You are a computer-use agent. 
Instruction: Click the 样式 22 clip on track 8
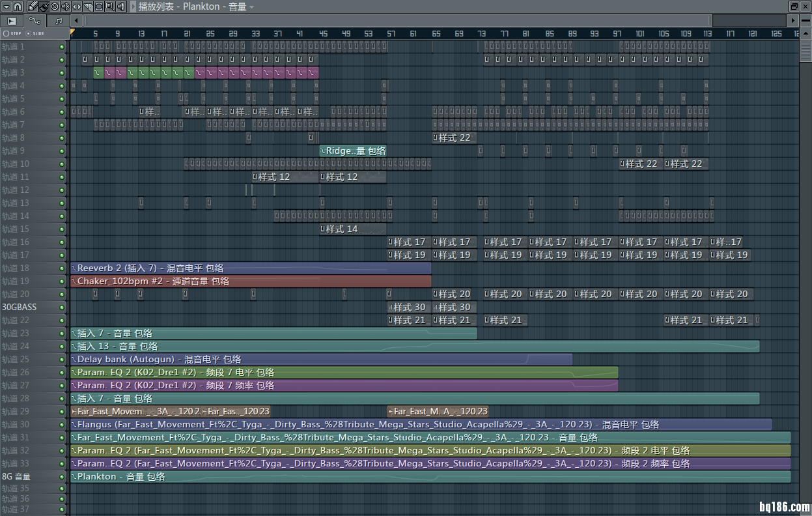click(454, 138)
